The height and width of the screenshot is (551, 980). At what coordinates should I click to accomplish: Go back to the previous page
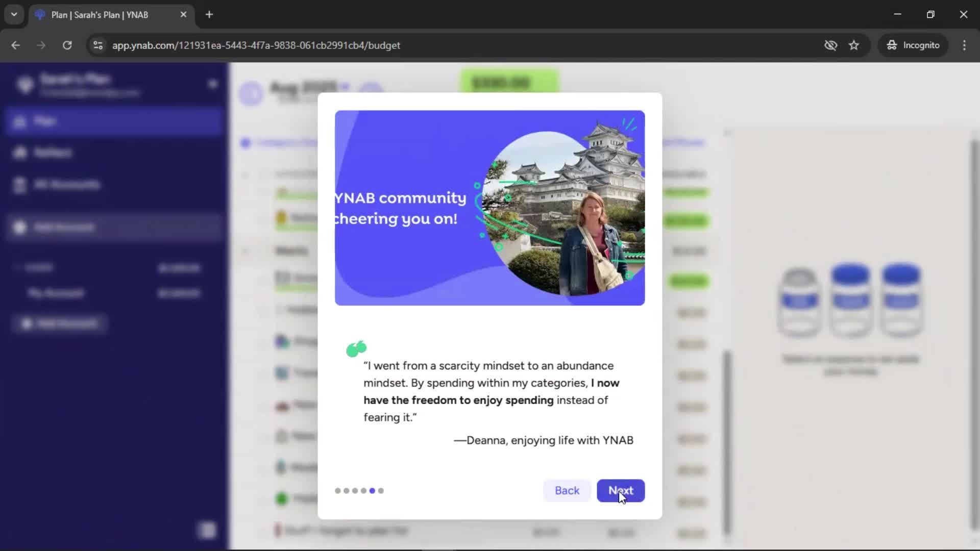click(x=16, y=45)
